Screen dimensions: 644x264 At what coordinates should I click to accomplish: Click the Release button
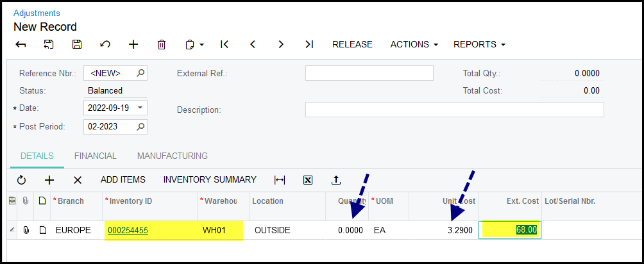[x=352, y=44]
